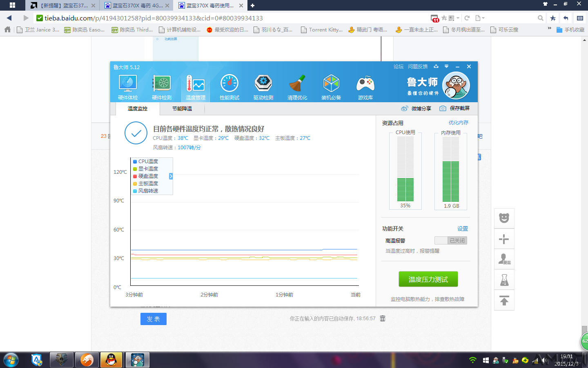This screenshot has width=588, height=368.
Task: Click the plus sidebar icon
Action: point(504,239)
